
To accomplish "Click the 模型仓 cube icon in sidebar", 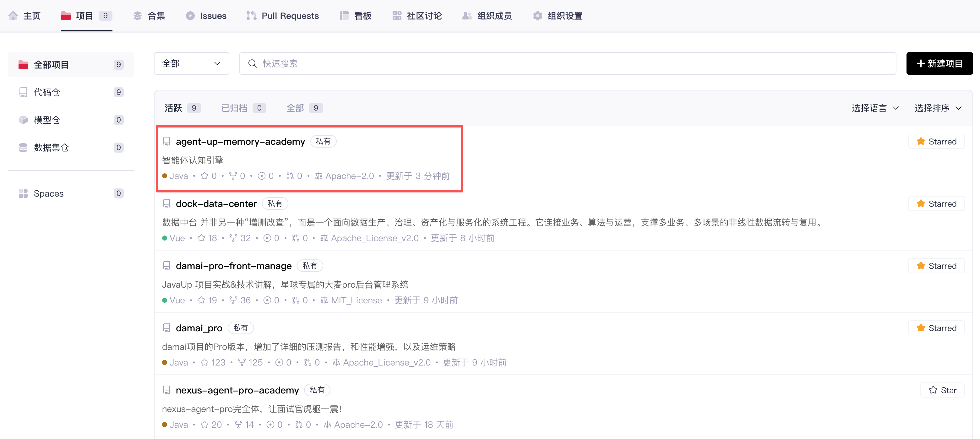I will [23, 120].
